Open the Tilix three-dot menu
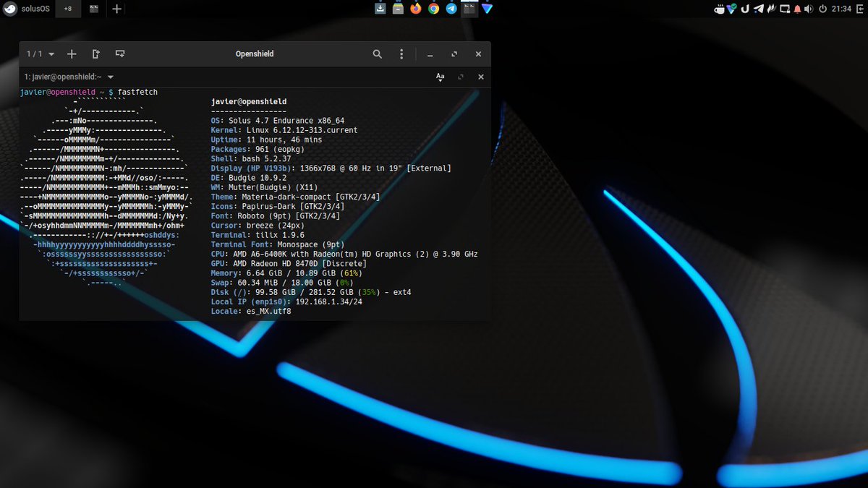This screenshot has width=868, height=488. pos(401,54)
